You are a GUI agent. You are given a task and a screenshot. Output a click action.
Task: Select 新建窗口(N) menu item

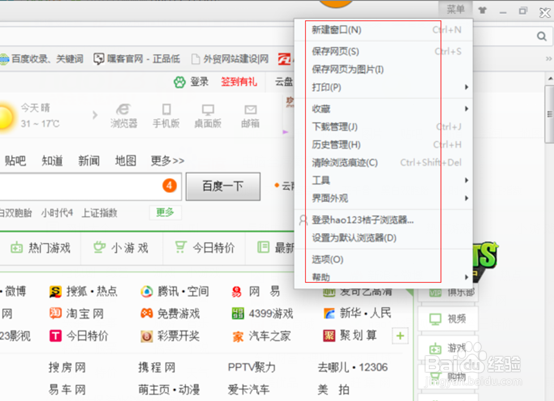384,30
